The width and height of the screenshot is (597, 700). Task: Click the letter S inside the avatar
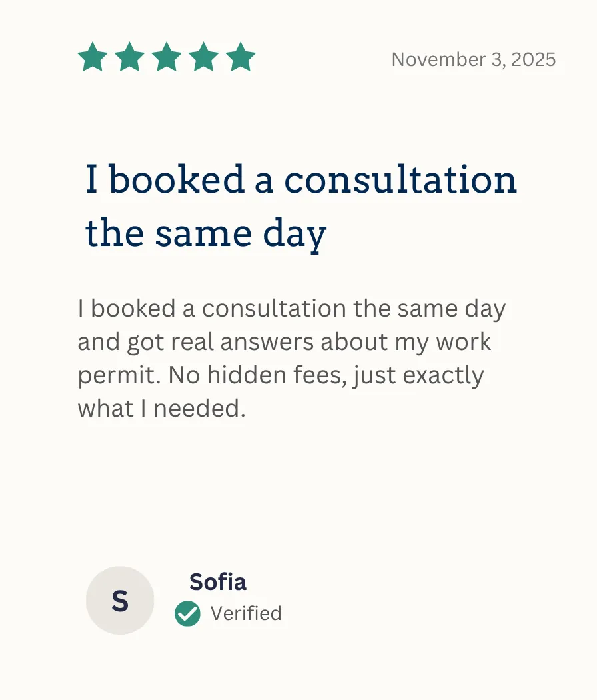(x=120, y=601)
